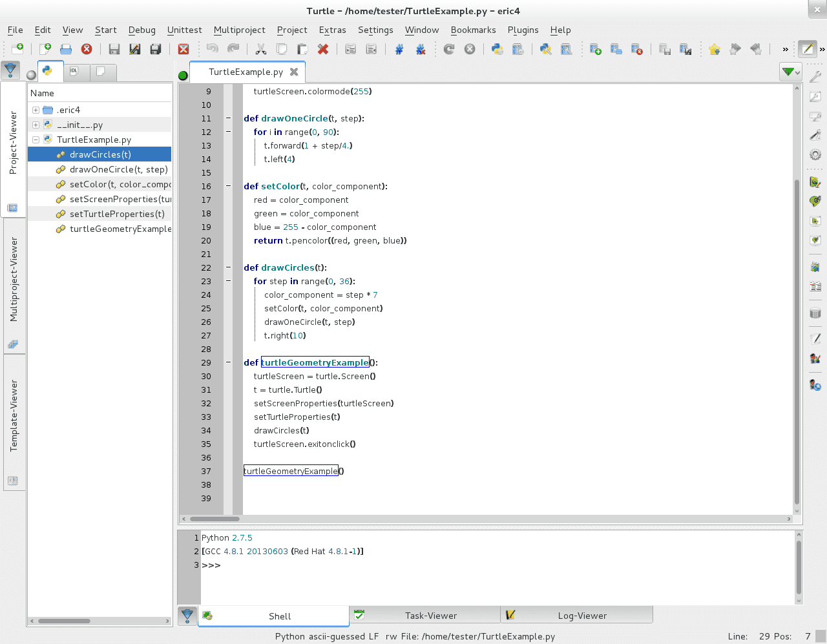Open the Plugins menu
Image resolution: width=827 pixels, height=644 pixels.
point(523,30)
